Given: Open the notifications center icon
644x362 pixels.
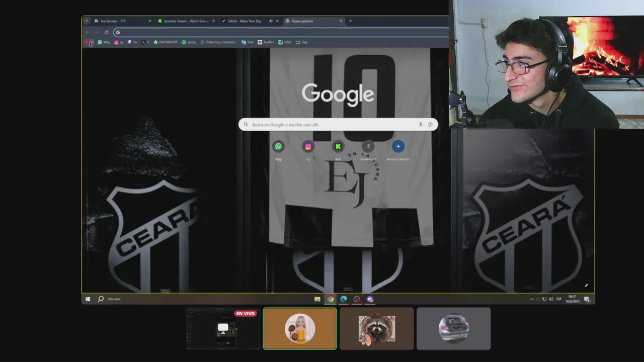Looking at the screenshot, I should [x=587, y=299].
